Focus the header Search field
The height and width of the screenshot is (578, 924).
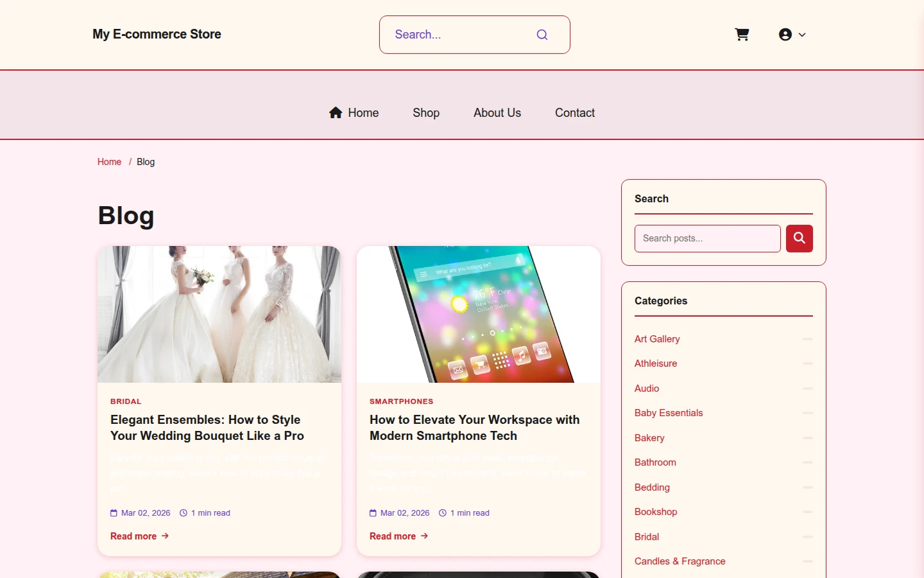tap(475, 35)
